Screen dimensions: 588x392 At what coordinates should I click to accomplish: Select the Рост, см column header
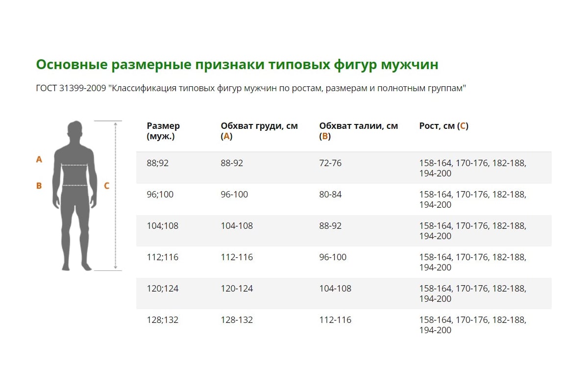point(443,126)
